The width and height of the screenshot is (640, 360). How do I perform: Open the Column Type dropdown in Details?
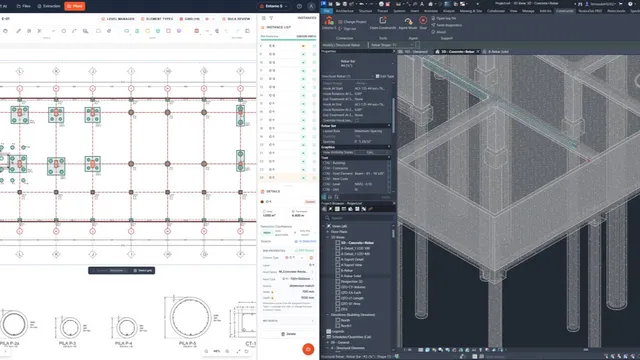[x=295, y=258]
